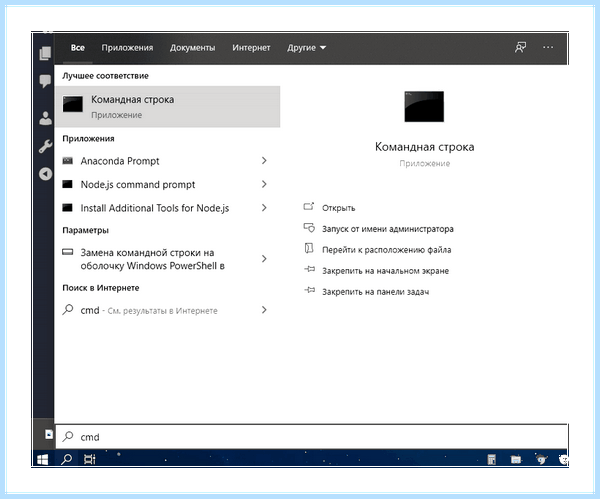This screenshot has width=600, height=499.
Task: Click the large Command Prompt preview icon
Action: [x=424, y=106]
